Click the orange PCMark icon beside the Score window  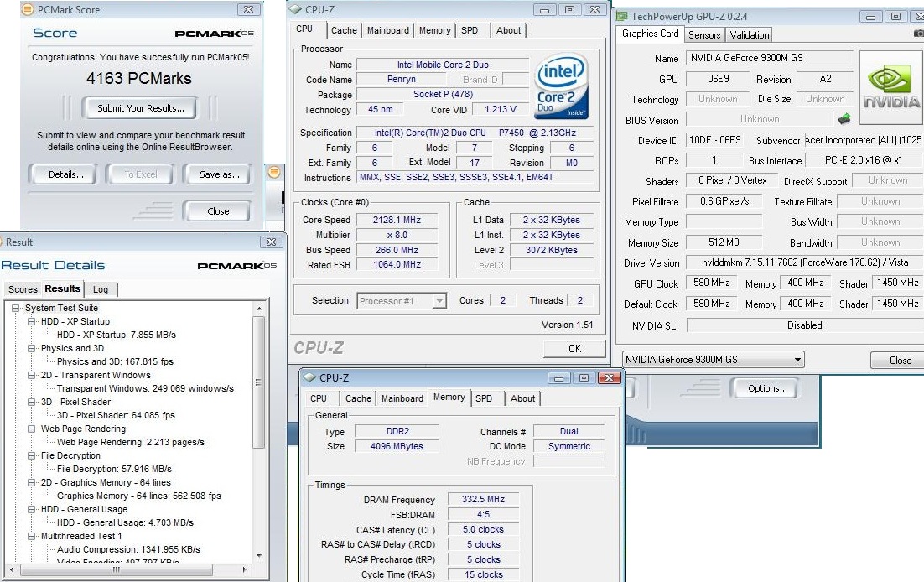point(274,172)
